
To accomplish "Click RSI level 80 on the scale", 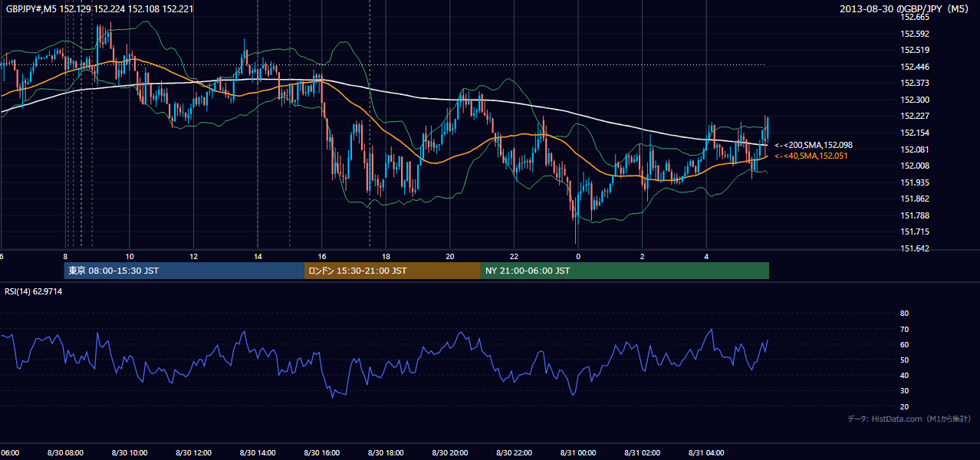I will click(904, 314).
